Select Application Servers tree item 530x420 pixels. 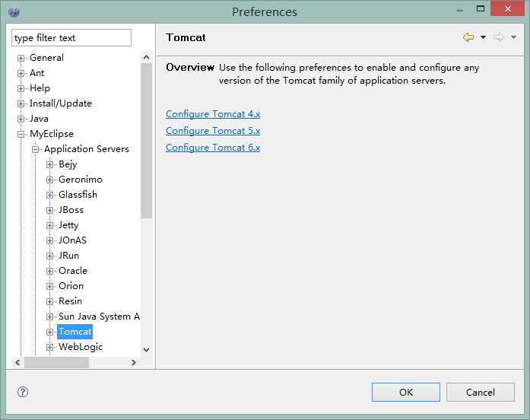(87, 149)
